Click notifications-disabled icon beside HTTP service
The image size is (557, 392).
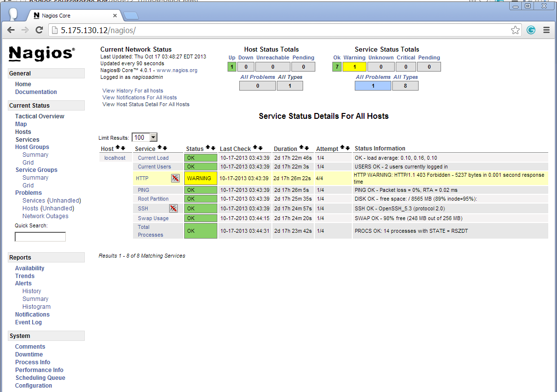(x=175, y=178)
